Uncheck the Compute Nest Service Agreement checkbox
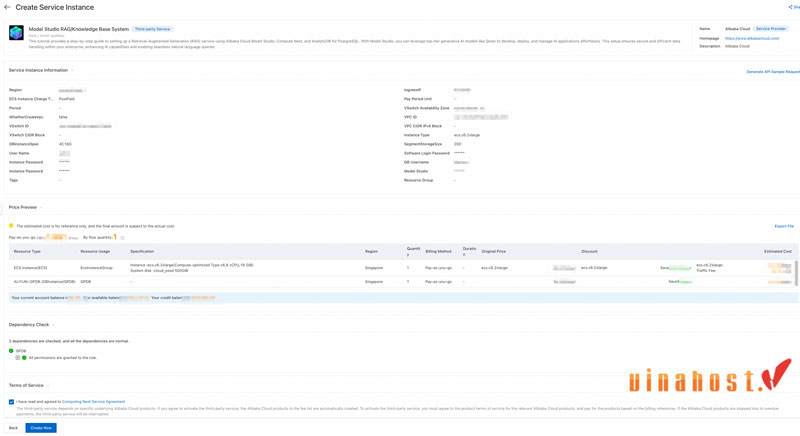 click(x=11, y=402)
